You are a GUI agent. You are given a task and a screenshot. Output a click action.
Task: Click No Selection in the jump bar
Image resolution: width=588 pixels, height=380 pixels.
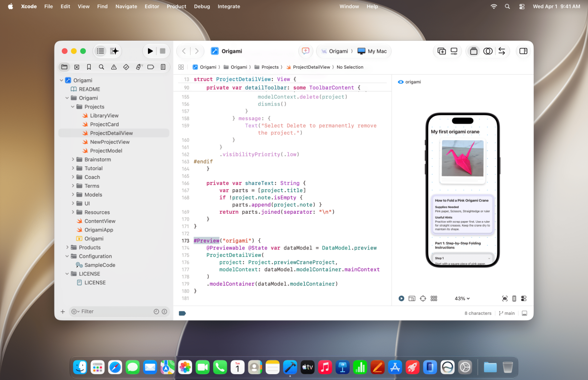click(350, 67)
